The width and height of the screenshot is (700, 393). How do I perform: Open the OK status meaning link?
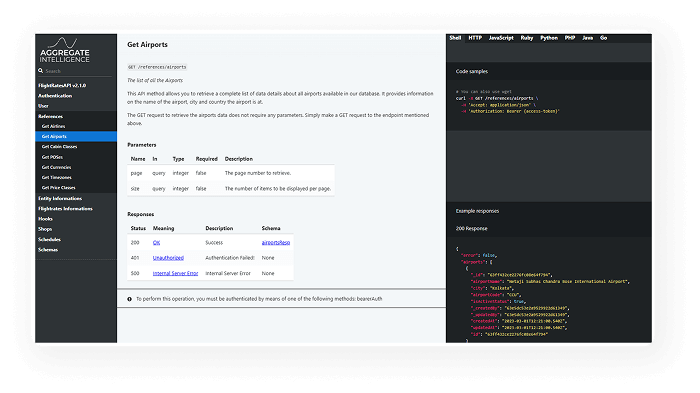156,242
